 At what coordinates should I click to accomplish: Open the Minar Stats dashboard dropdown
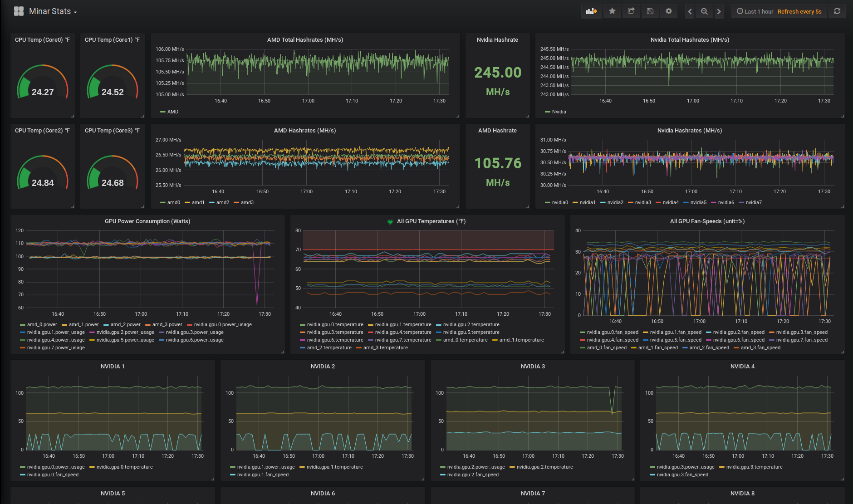tap(53, 11)
